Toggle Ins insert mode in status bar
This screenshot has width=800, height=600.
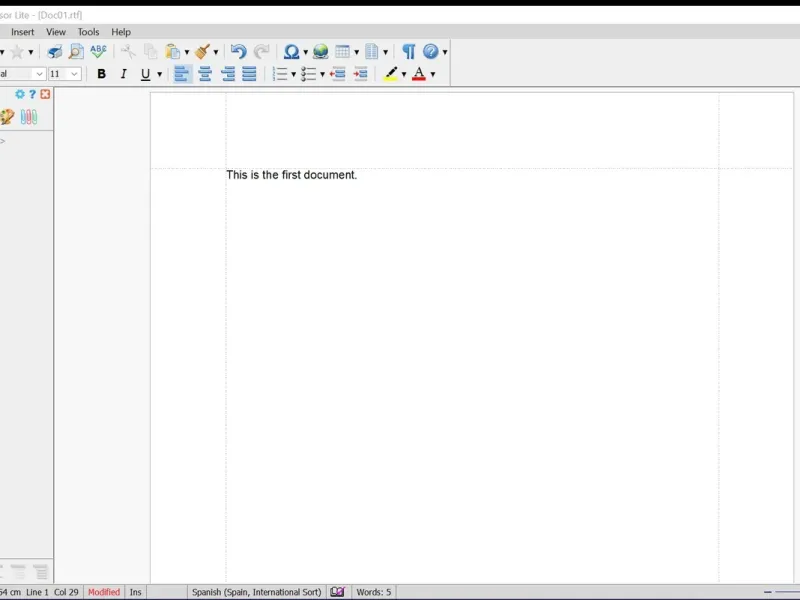(x=135, y=592)
